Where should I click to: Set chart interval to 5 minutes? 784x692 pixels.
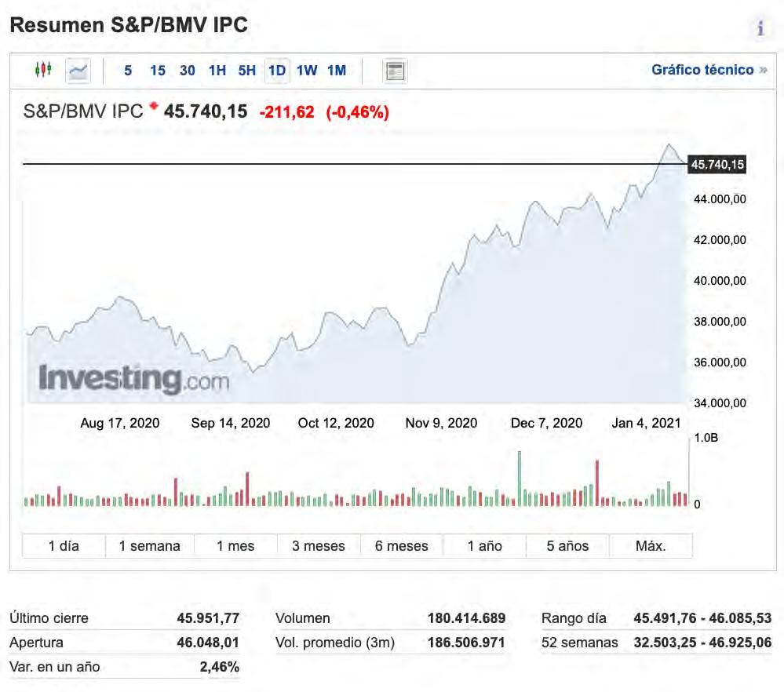click(x=128, y=71)
